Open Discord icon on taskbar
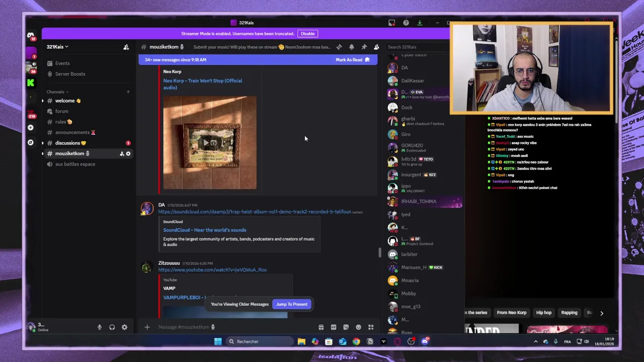644x362 pixels. (425, 341)
